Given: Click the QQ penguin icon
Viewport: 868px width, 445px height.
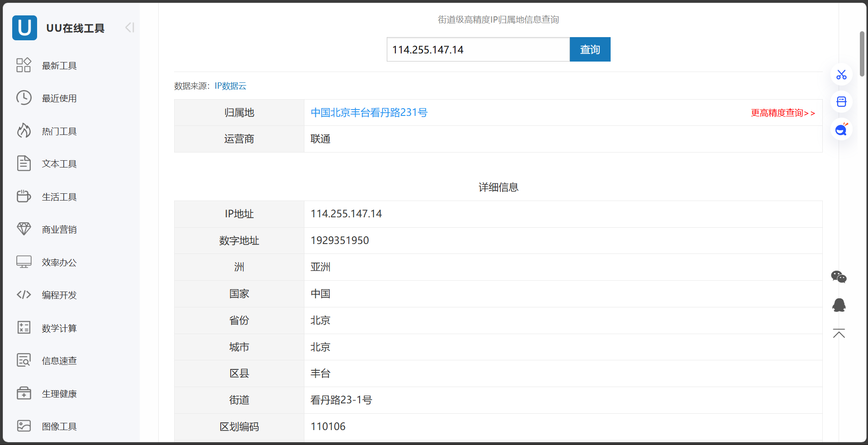Looking at the screenshot, I should coord(839,305).
